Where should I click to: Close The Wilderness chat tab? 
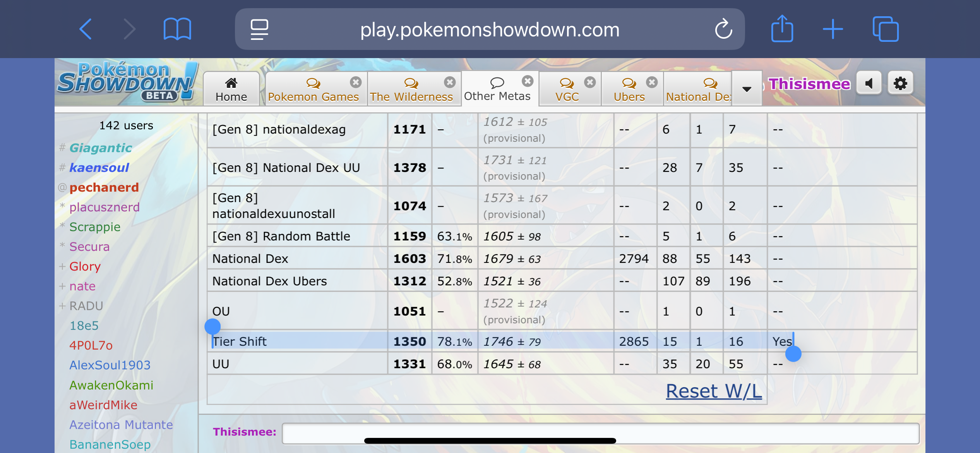pyautogui.click(x=449, y=82)
